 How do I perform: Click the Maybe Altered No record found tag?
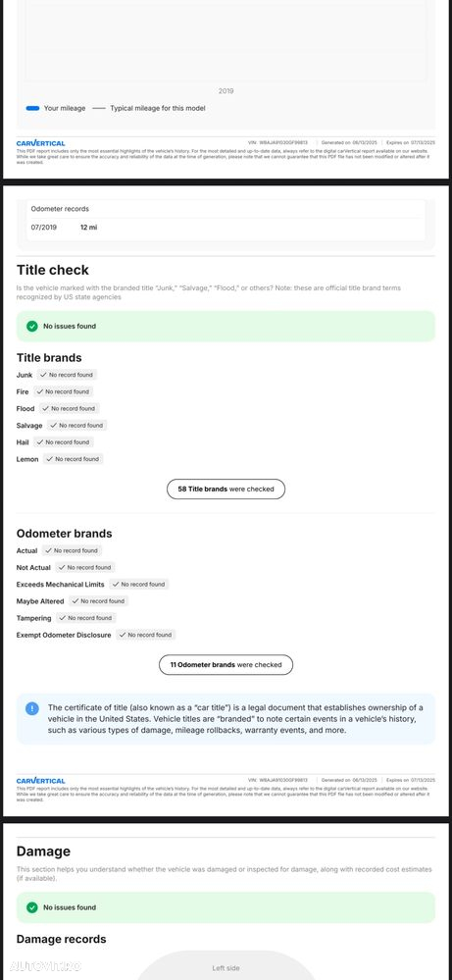coord(99,600)
